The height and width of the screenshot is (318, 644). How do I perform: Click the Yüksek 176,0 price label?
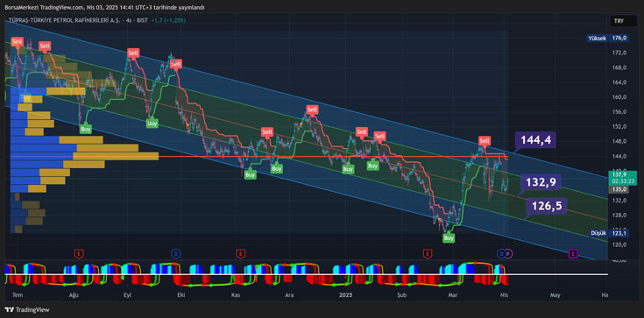(607, 39)
